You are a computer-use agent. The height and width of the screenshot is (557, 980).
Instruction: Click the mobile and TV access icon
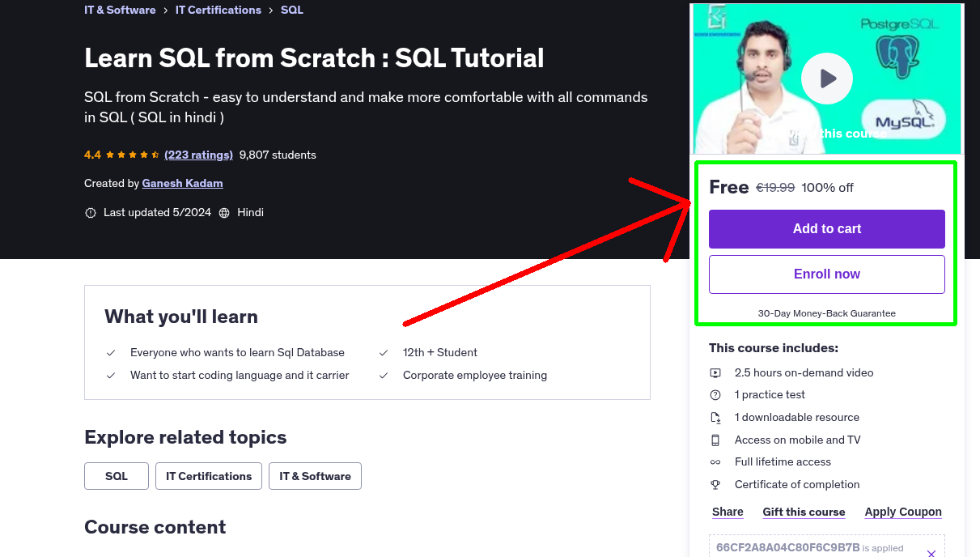(715, 440)
